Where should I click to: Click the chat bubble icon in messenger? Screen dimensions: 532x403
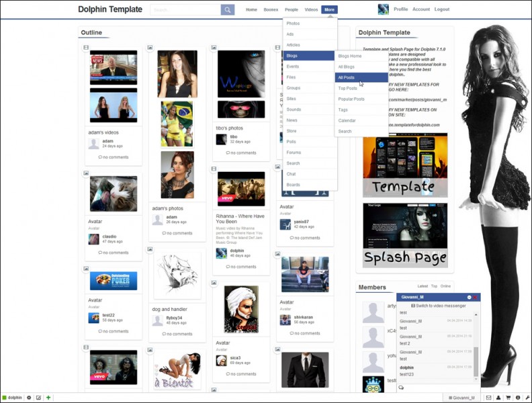click(x=401, y=388)
